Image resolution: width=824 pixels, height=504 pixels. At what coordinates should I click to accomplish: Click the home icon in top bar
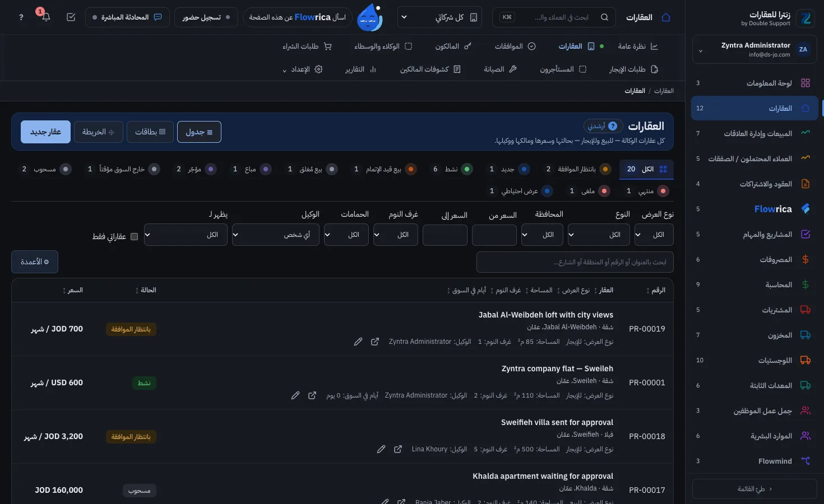click(666, 17)
